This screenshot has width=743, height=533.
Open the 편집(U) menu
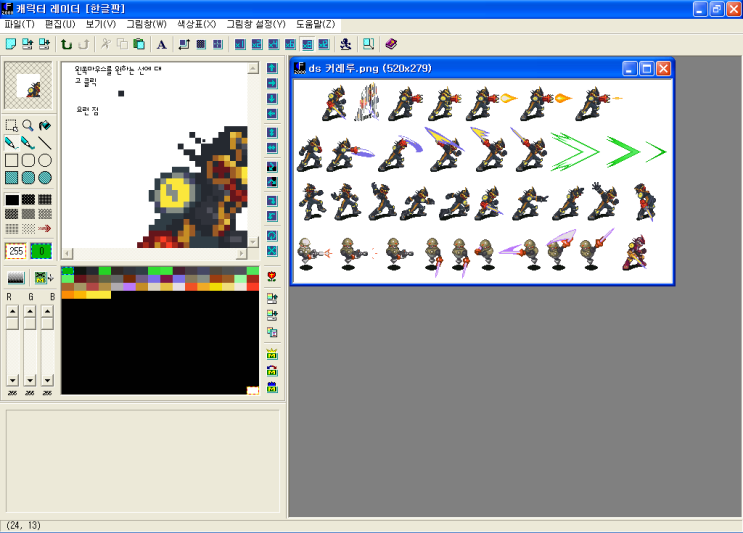coord(60,24)
